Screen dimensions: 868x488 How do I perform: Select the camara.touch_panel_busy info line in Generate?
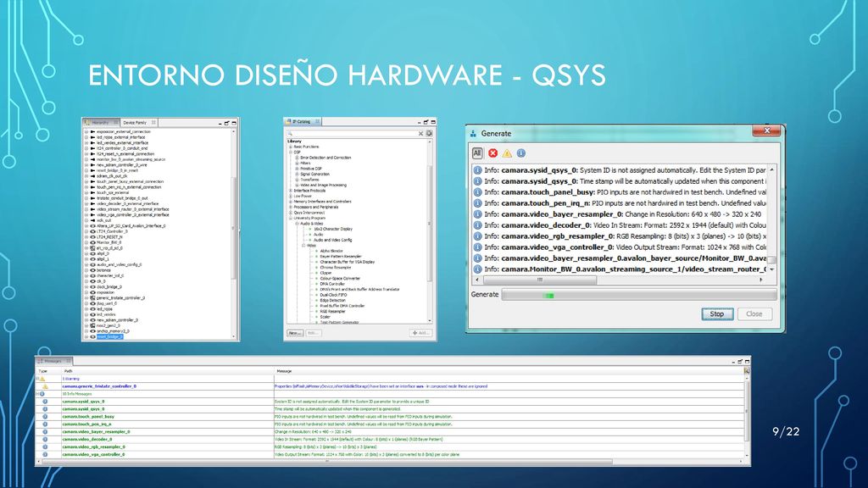620,192
